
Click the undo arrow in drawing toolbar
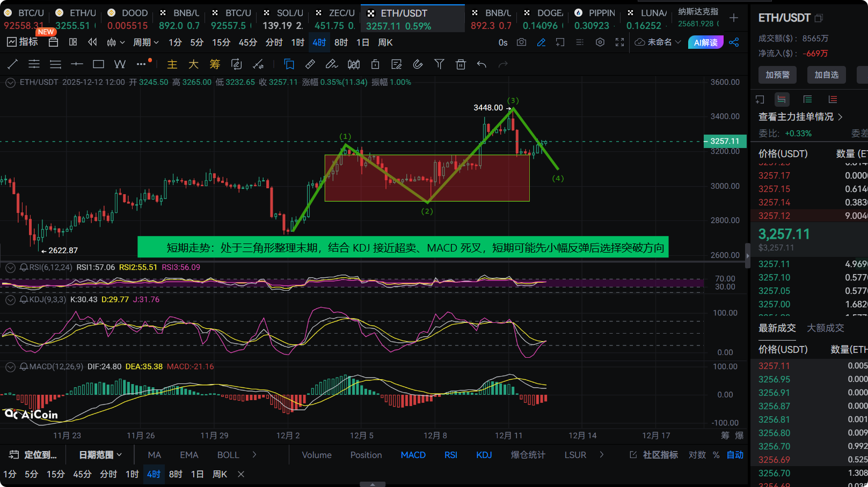(x=482, y=64)
